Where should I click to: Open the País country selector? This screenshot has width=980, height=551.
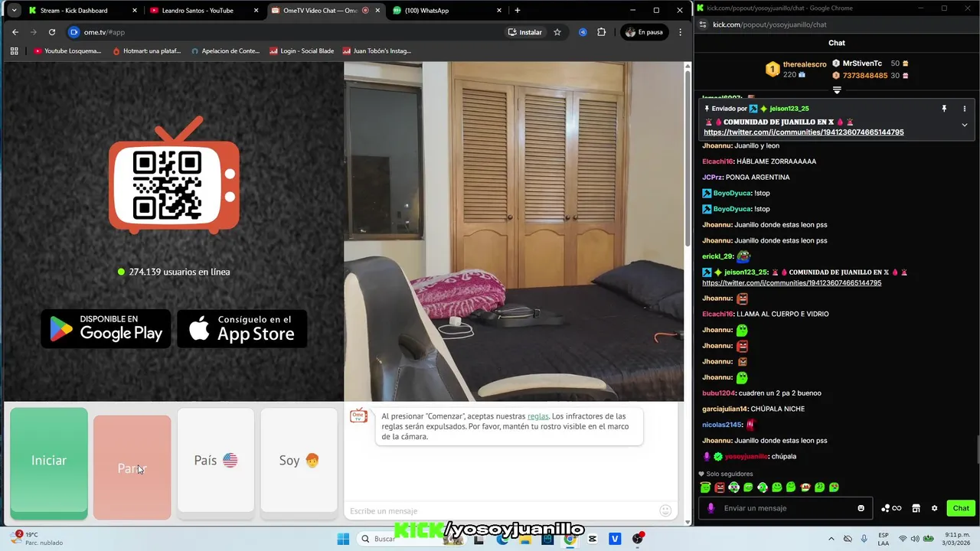(216, 460)
